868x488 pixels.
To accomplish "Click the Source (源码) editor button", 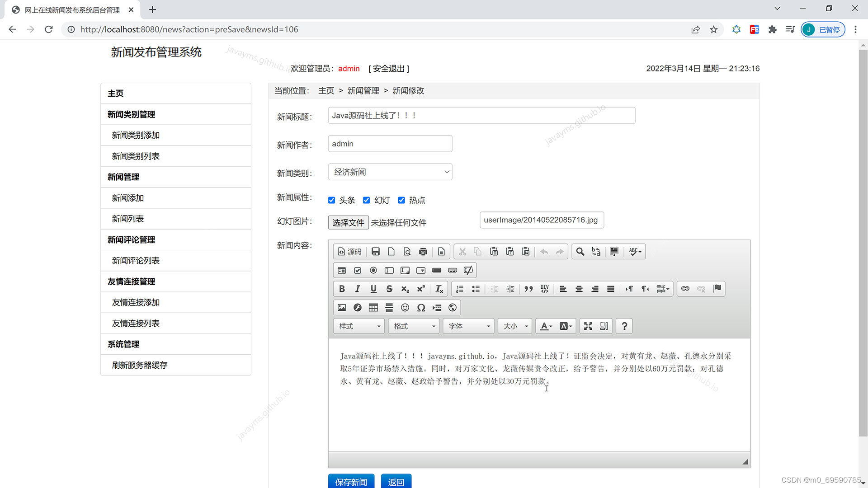I will coord(350,252).
